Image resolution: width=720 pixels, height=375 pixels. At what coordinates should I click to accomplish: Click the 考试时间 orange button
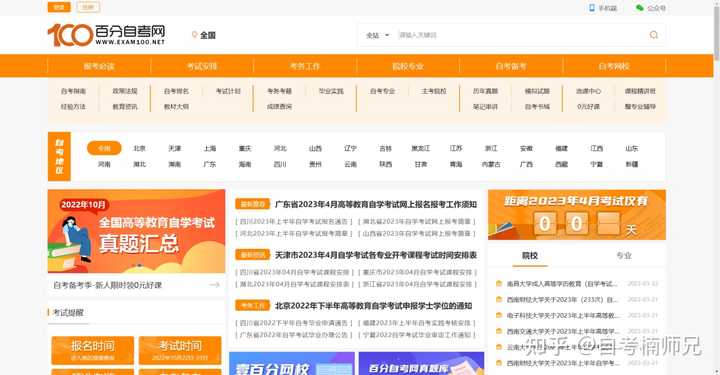180,350
